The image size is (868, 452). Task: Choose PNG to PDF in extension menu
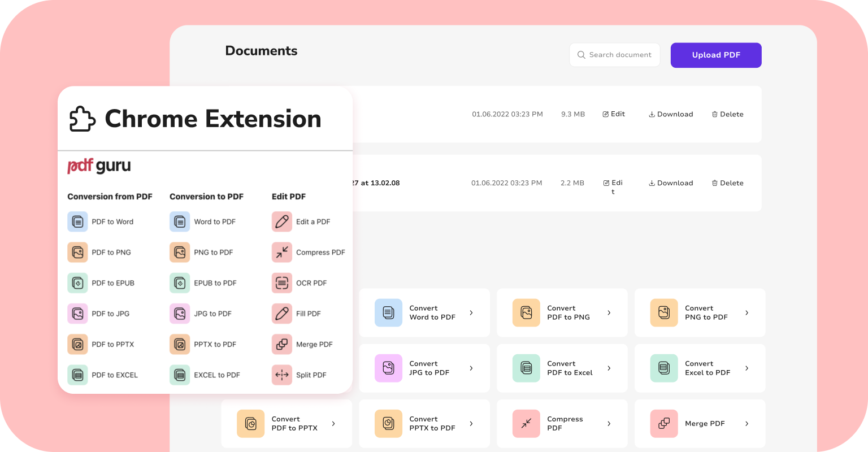[x=213, y=253]
